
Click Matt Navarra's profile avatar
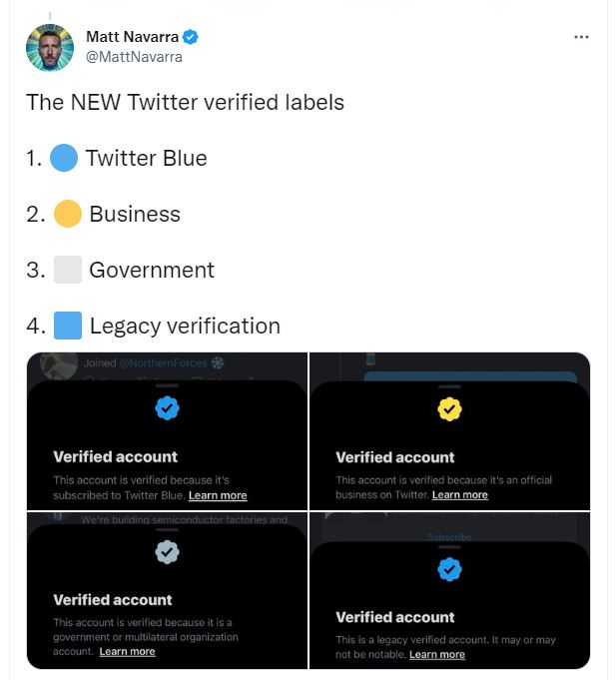[x=50, y=48]
